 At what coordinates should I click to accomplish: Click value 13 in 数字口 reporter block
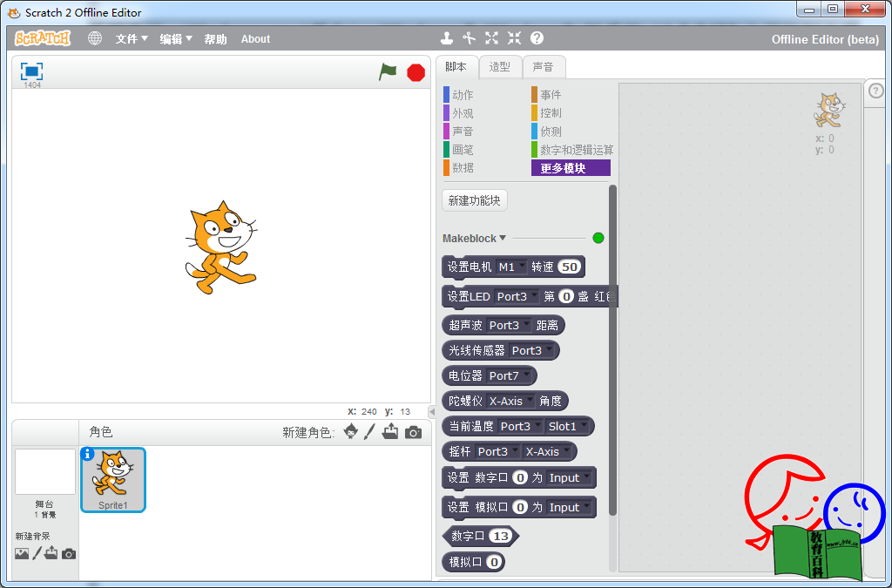[x=501, y=536]
